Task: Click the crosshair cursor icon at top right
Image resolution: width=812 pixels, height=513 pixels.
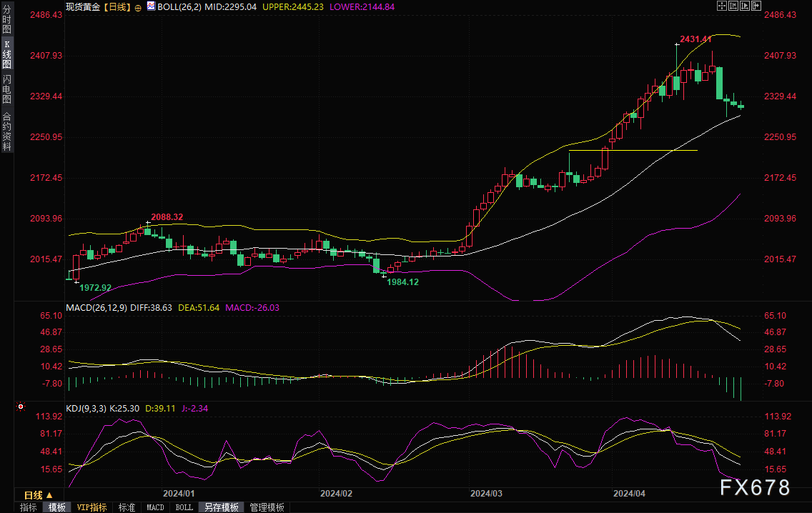Action: pos(723,6)
